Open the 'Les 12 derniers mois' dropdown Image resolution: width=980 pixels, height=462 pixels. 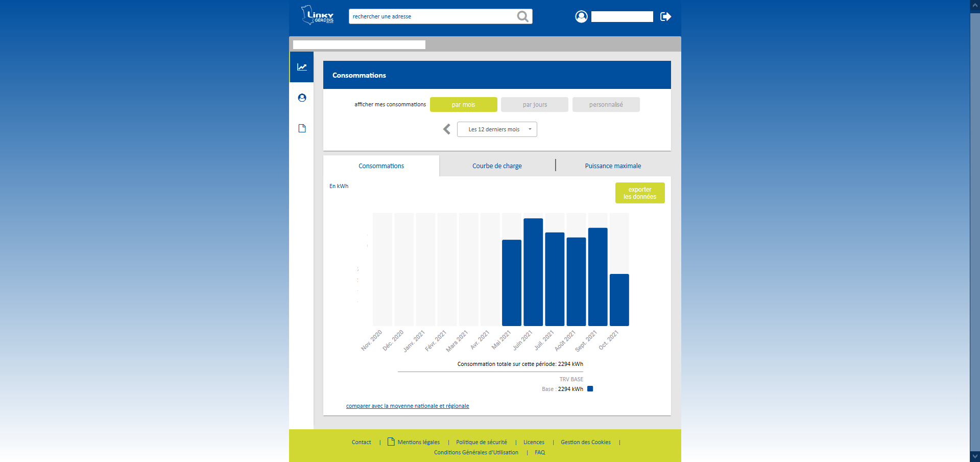click(x=497, y=129)
